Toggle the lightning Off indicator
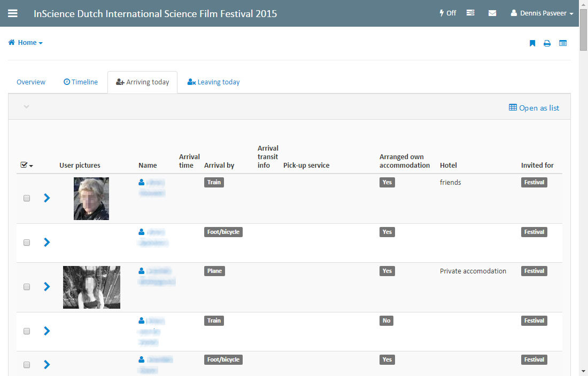This screenshot has width=588, height=376. click(x=447, y=13)
